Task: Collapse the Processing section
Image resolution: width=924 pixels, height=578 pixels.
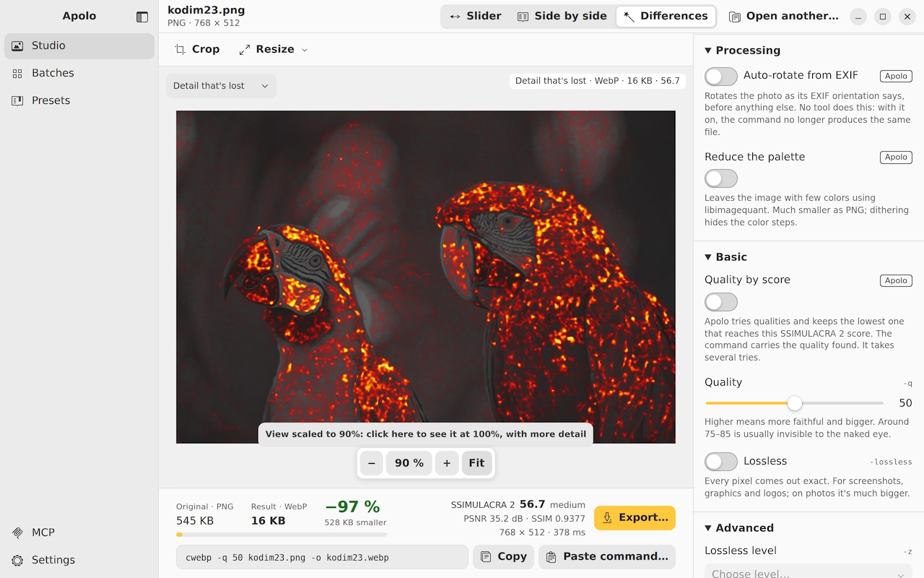Action: pyautogui.click(x=743, y=51)
